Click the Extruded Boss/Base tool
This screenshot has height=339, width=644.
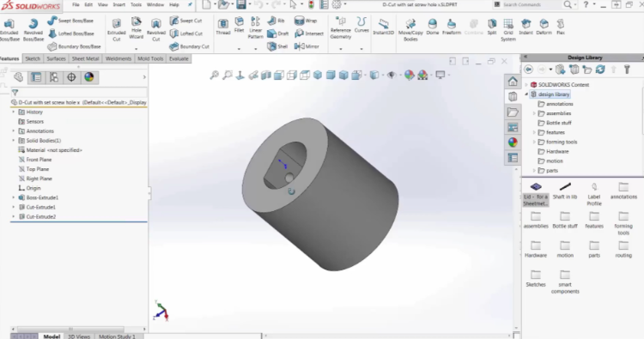(x=9, y=29)
